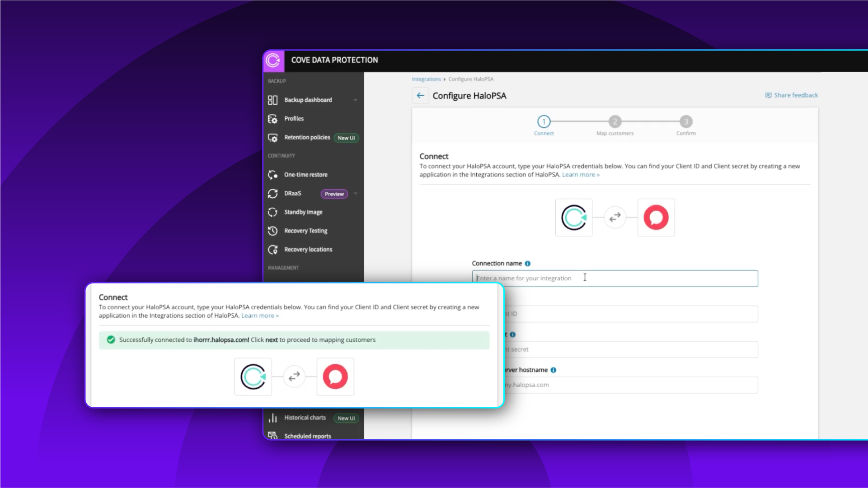Open the Learn more link in main Connect section
This screenshot has height=488, width=868.
click(x=581, y=175)
